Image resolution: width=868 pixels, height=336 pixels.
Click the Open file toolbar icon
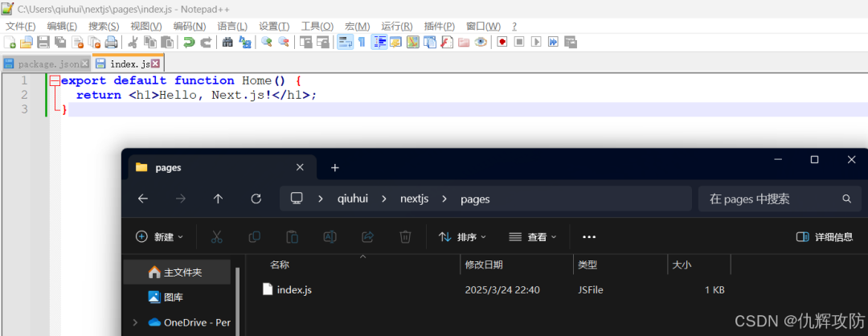pyautogui.click(x=26, y=42)
